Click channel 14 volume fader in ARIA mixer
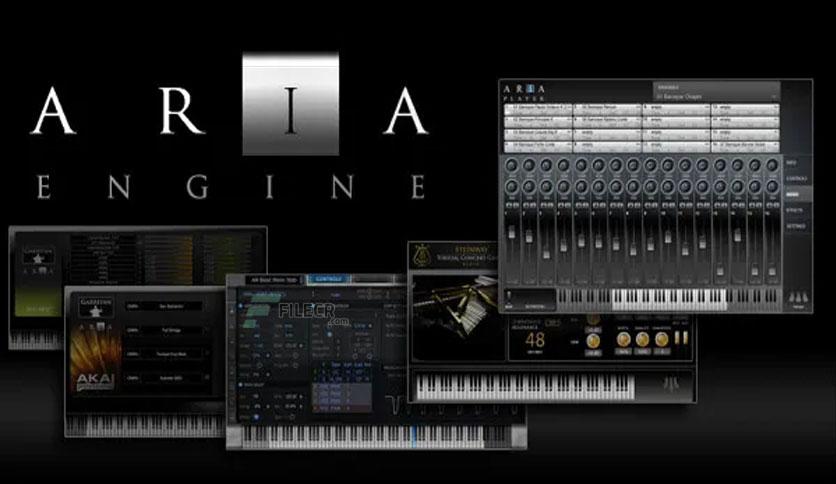This screenshot has width=836, height=484. [x=737, y=235]
